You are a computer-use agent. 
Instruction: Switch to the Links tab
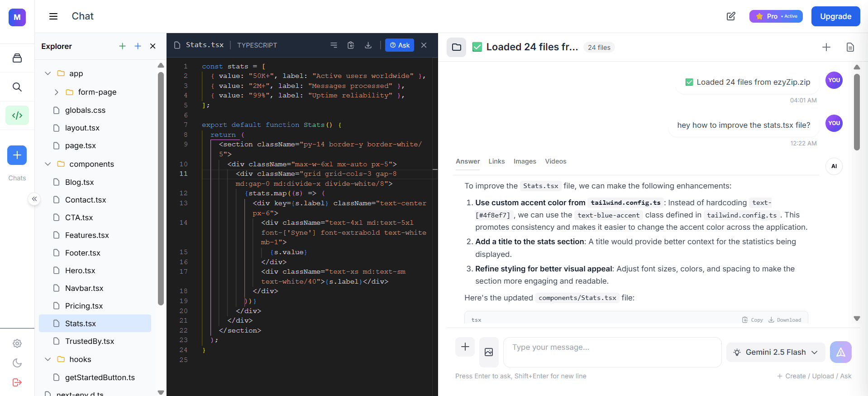point(496,161)
